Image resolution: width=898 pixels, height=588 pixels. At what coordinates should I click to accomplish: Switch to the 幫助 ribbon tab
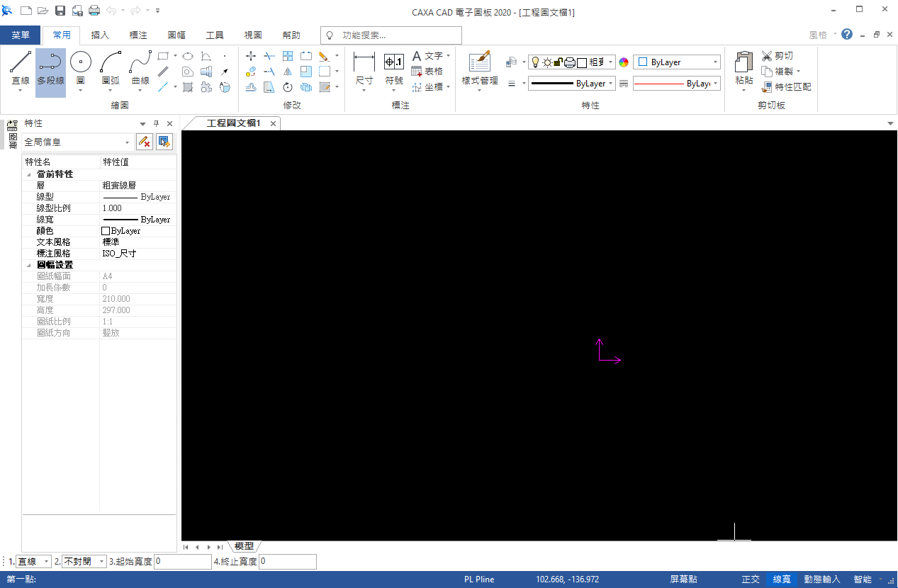point(291,35)
